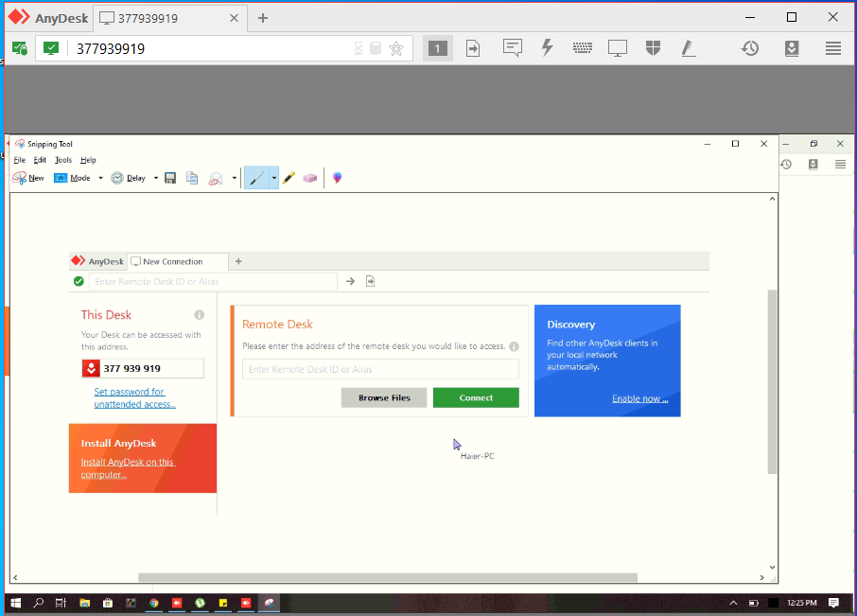
Task: Open Sticky Notes on the remote taskbar
Action: [x=223, y=603]
